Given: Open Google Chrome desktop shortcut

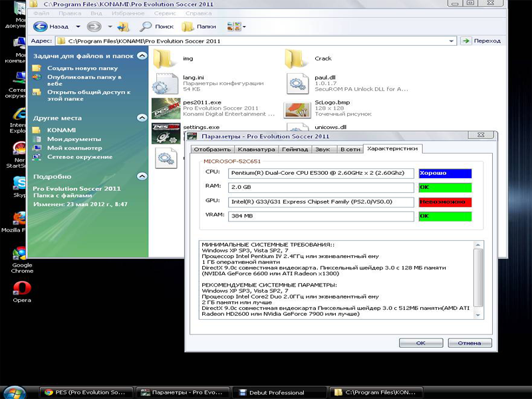Looking at the screenshot, I should tap(22, 253).
